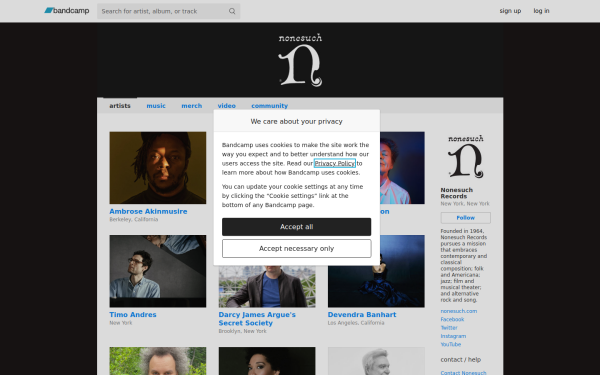
Task: Open the log in link
Action: 541,11
